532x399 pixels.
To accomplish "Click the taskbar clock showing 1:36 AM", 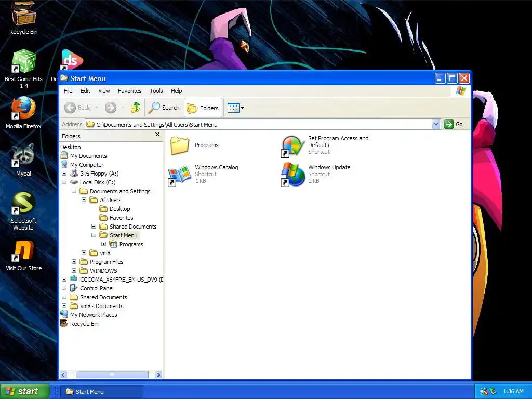I will click(x=513, y=391).
